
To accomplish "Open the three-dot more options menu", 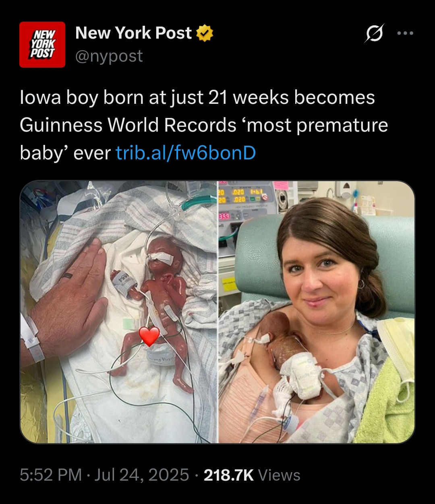I will [405, 33].
